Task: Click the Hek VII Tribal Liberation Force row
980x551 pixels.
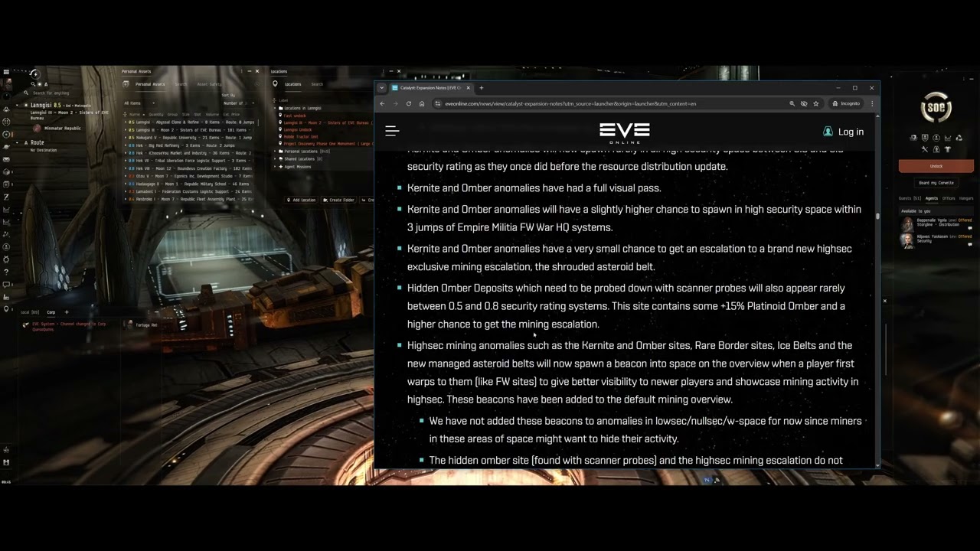Action: tap(189, 161)
